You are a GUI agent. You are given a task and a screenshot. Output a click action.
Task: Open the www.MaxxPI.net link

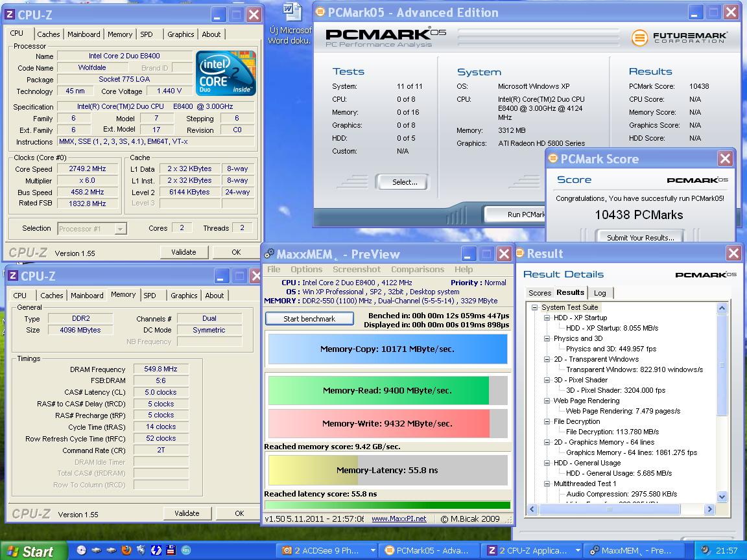pos(399,519)
